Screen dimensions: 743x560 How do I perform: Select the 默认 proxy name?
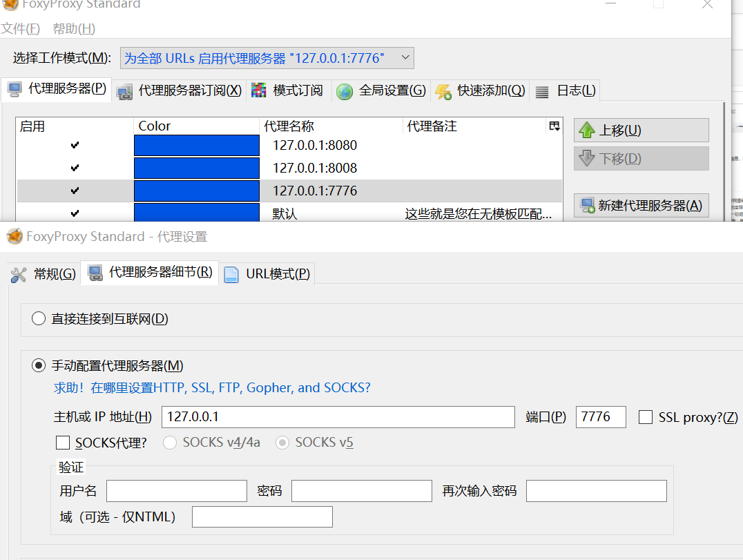284,213
